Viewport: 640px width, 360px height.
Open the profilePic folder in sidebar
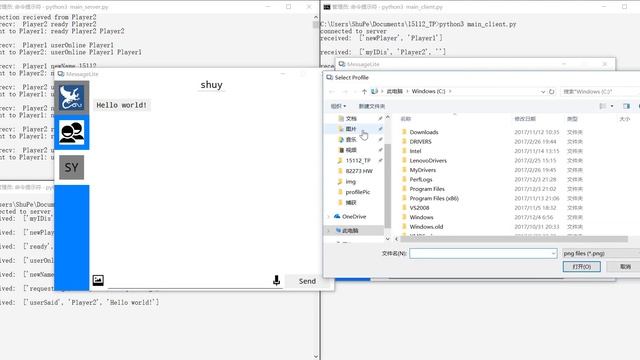[x=358, y=192]
